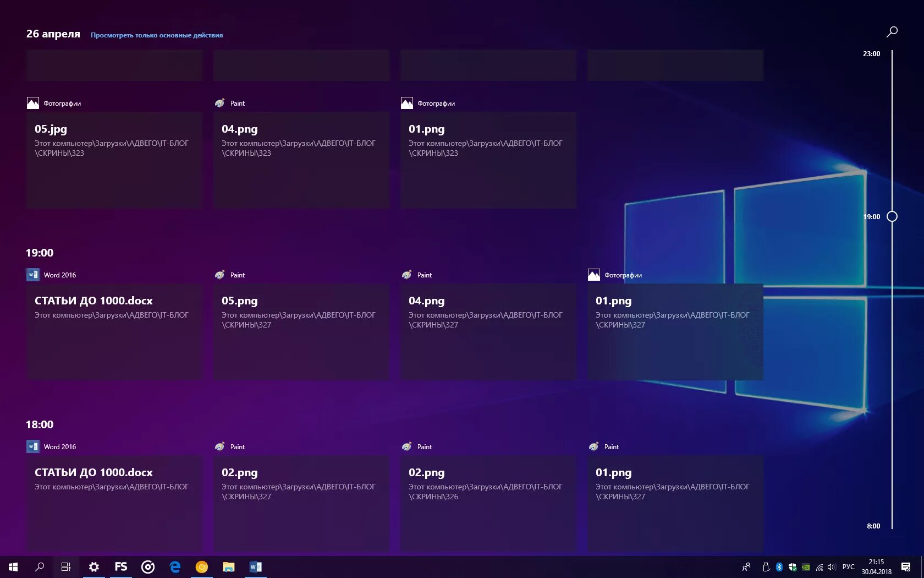Open the Settings gear in the taskbar
Viewport: 924px width, 578px height.
[94, 567]
